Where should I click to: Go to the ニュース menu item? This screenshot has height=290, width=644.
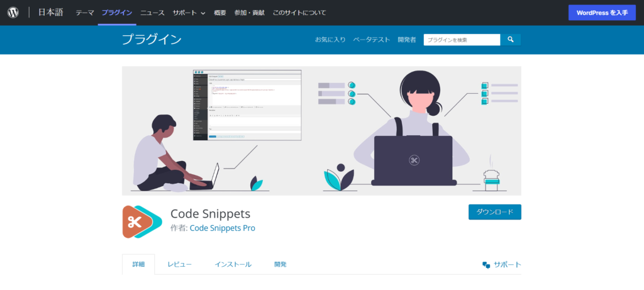tap(152, 13)
